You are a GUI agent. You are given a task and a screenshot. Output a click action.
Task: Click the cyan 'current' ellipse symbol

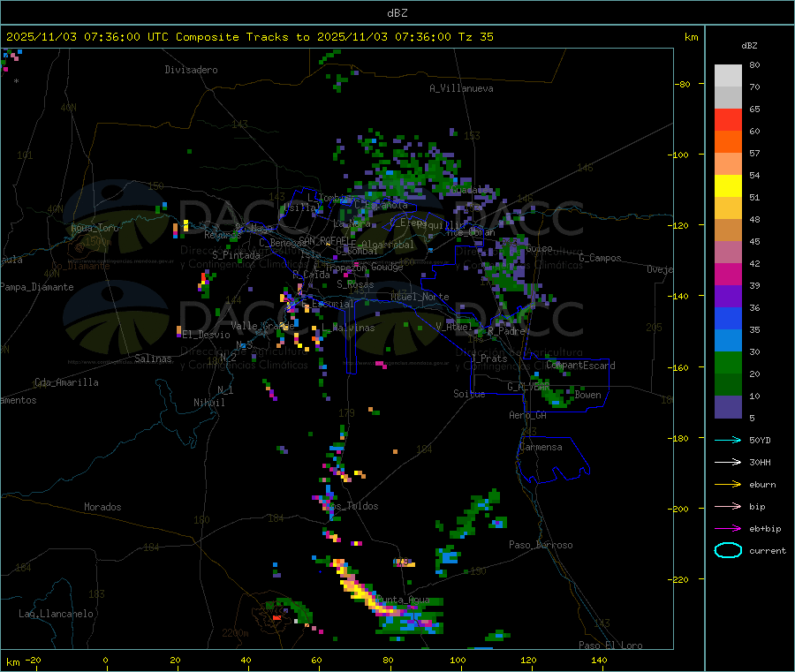click(x=728, y=550)
